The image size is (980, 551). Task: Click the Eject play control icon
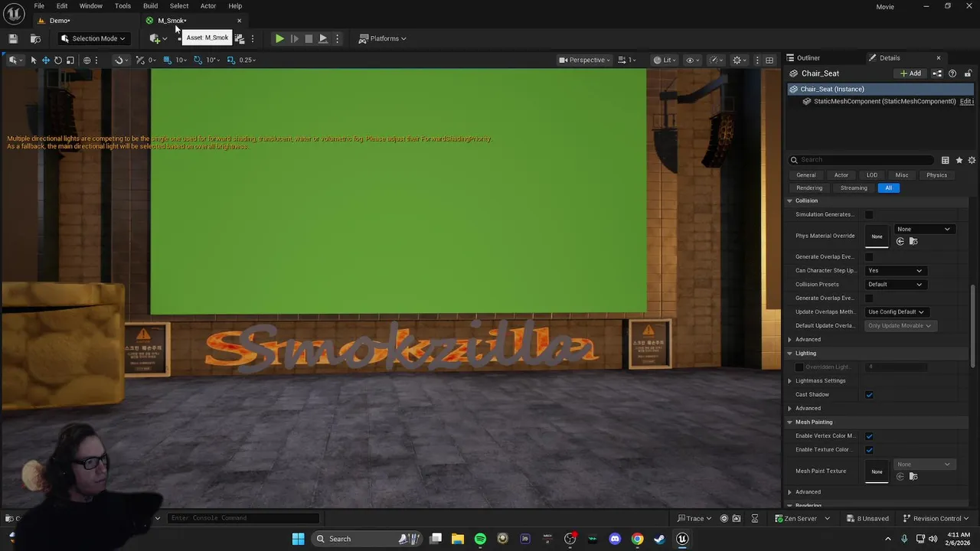tap(323, 38)
